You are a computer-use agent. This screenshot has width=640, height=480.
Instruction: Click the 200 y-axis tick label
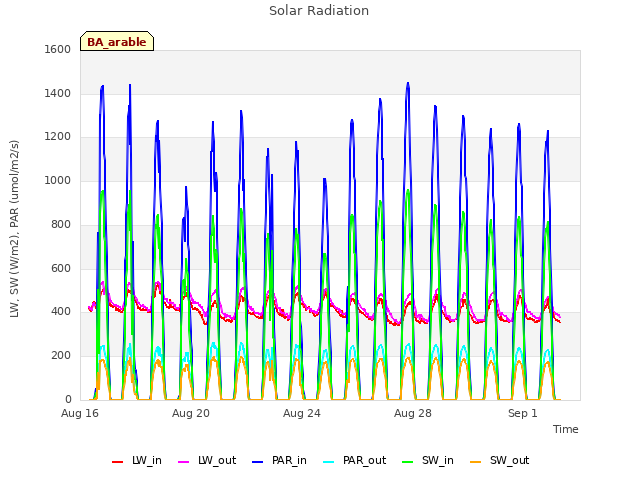coord(61,356)
